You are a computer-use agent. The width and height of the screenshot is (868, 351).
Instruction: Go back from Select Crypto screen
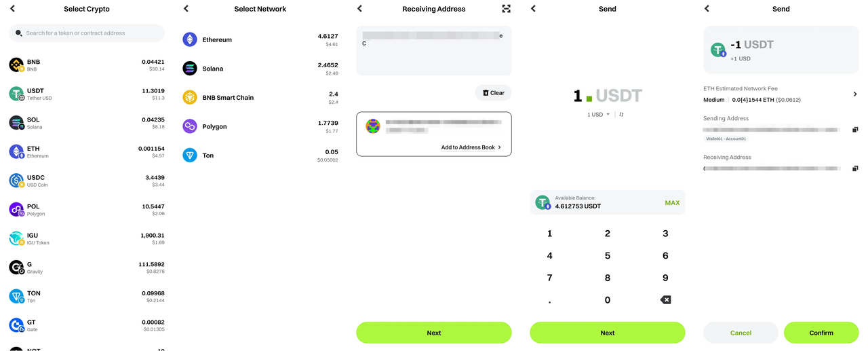(13, 9)
